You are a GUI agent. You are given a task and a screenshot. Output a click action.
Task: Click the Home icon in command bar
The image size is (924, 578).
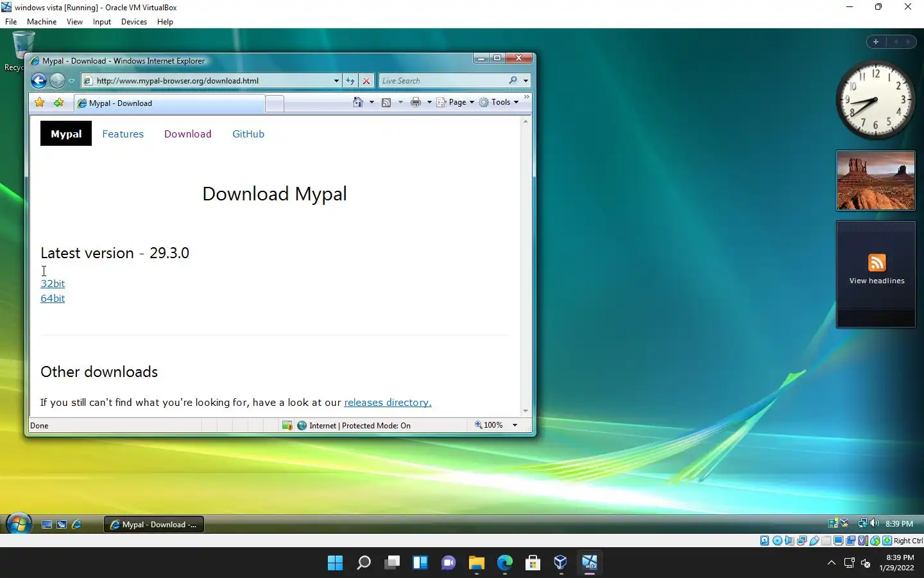[358, 102]
